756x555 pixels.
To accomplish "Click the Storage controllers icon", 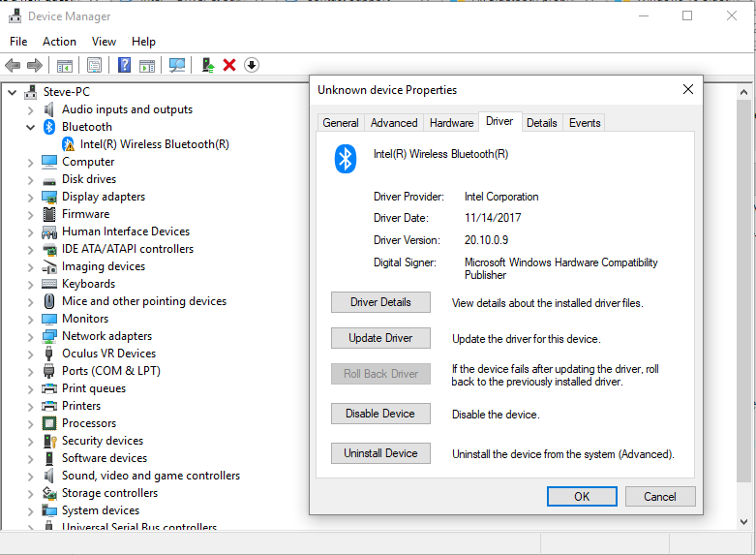I will coord(49,493).
